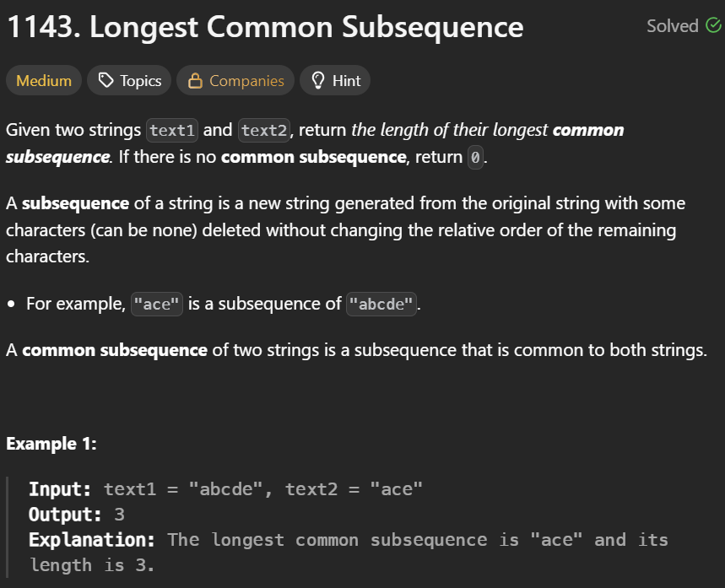Click the text2 inline code token
The width and height of the screenshot is (725, 588).
(x=264, y=131)
